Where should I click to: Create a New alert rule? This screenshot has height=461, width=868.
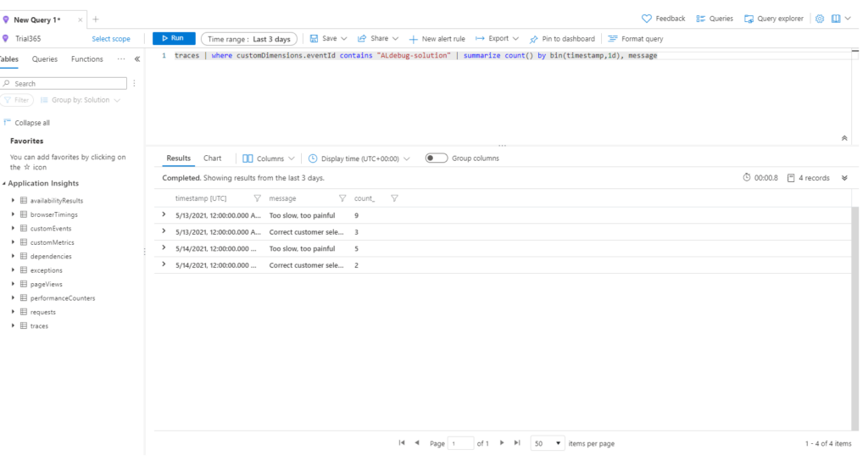pyautogui.click(x=437, y=39)
